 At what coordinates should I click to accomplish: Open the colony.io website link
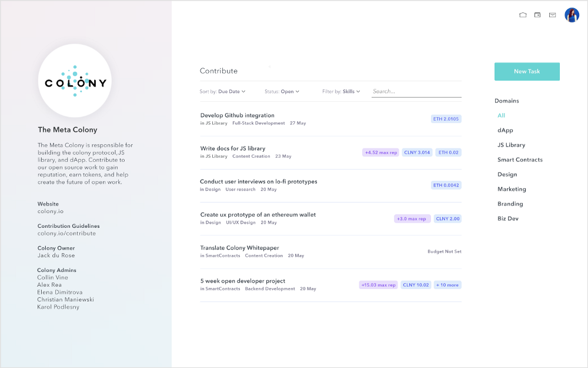[x=50, y=211]
